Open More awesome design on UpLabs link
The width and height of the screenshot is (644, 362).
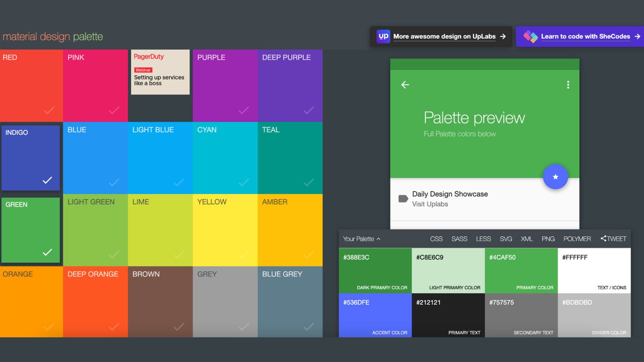[441, 36]
